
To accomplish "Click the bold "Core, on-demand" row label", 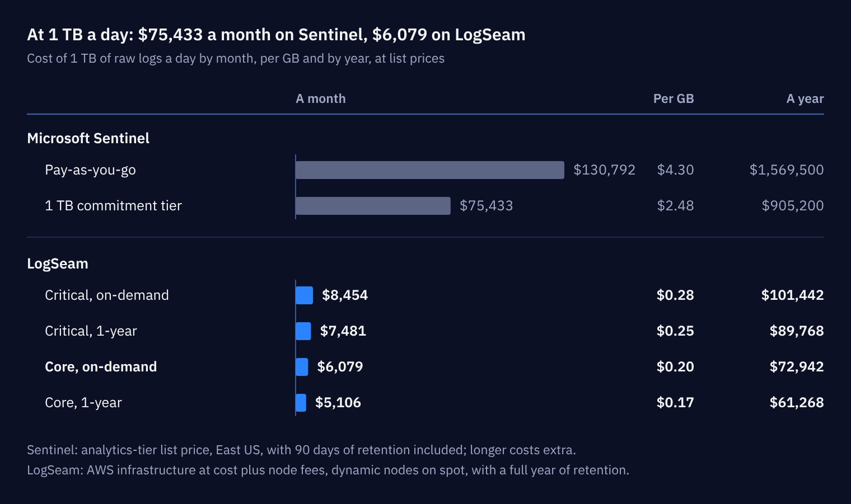I will pyautogui.click(x=101, y=367).
